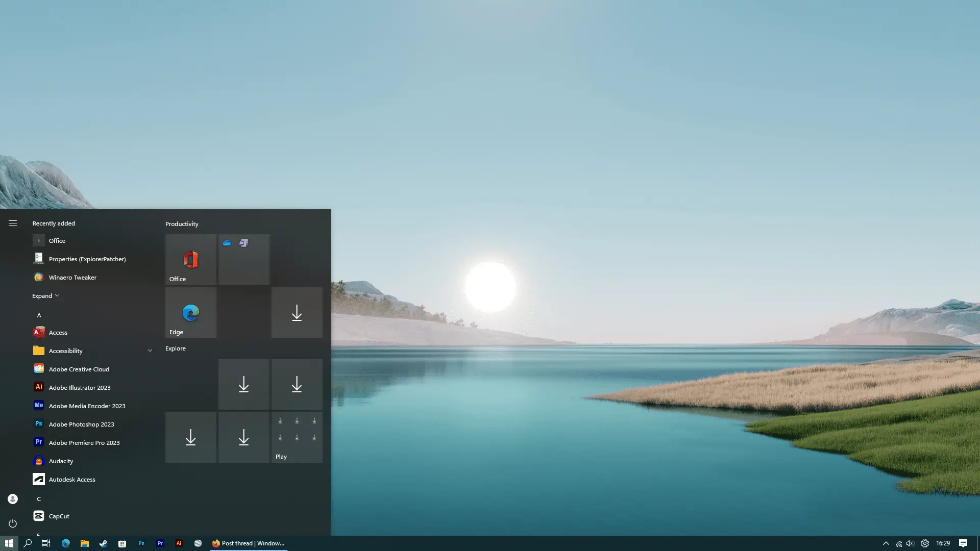Open the Start menu hamburger menu
Image resolution: width=980 pixels, height=551 pixels.
(13, 223)
